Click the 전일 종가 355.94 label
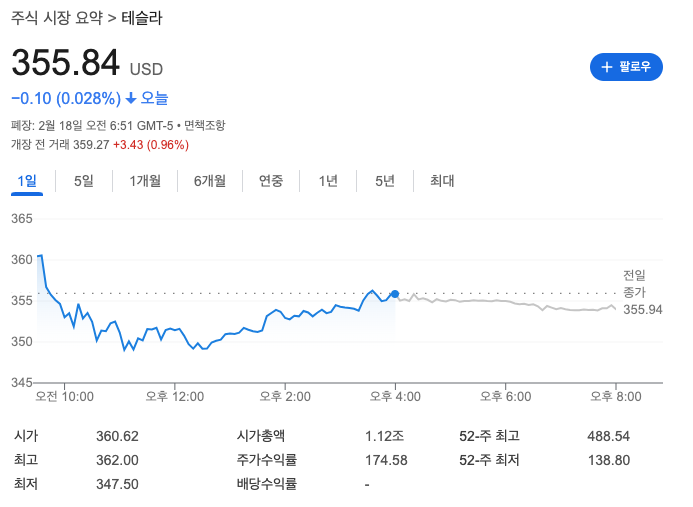Screen dimensions: 693x507 pyautogui.click(x=643, y=292)
